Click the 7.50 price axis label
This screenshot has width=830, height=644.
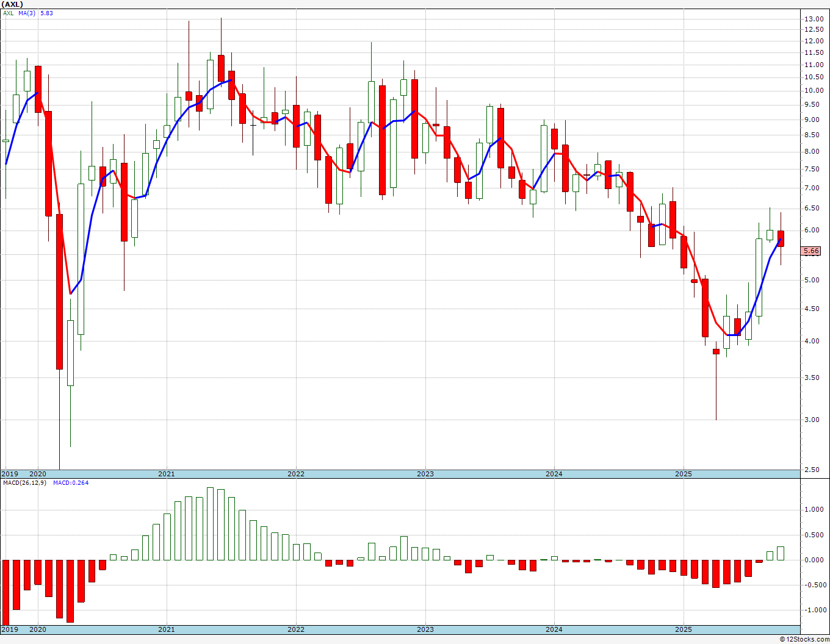(x=812, y=169)
